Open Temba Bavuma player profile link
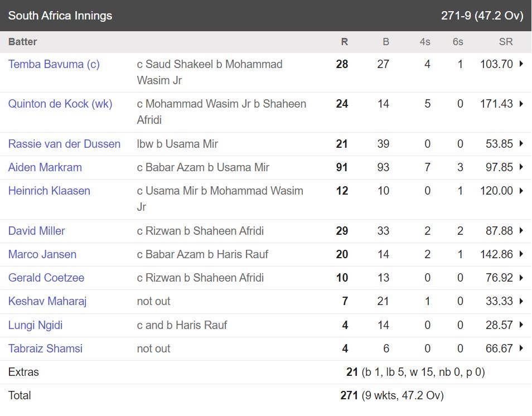532x416 pixels. (54, 64)
